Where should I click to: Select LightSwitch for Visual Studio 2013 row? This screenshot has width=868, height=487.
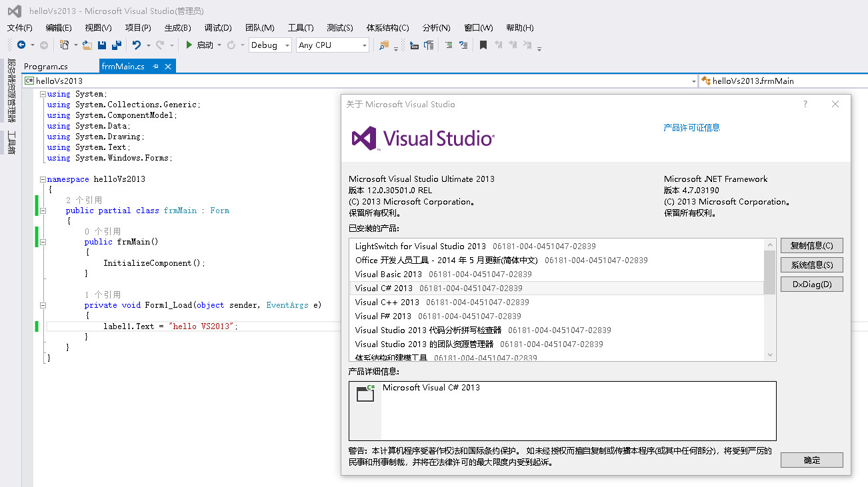tap(557, 246)
